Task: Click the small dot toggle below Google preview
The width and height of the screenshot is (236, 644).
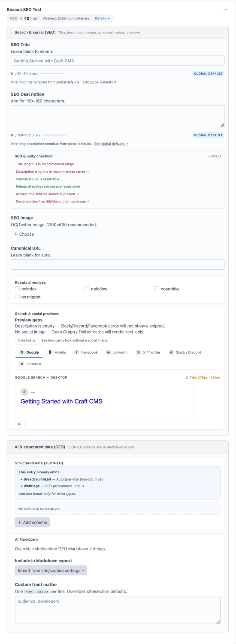Action: coord(20,424)
